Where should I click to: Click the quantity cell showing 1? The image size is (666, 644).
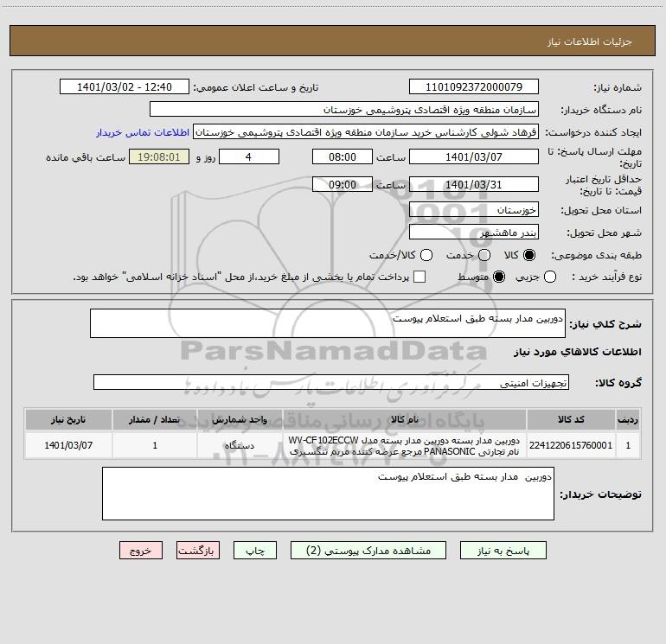tap(155, 445)
